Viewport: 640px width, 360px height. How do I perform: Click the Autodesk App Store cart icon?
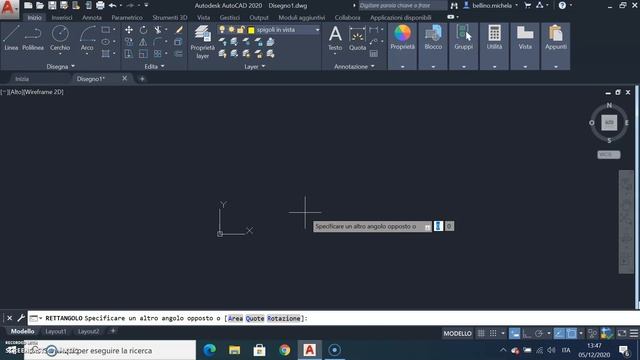527,5
